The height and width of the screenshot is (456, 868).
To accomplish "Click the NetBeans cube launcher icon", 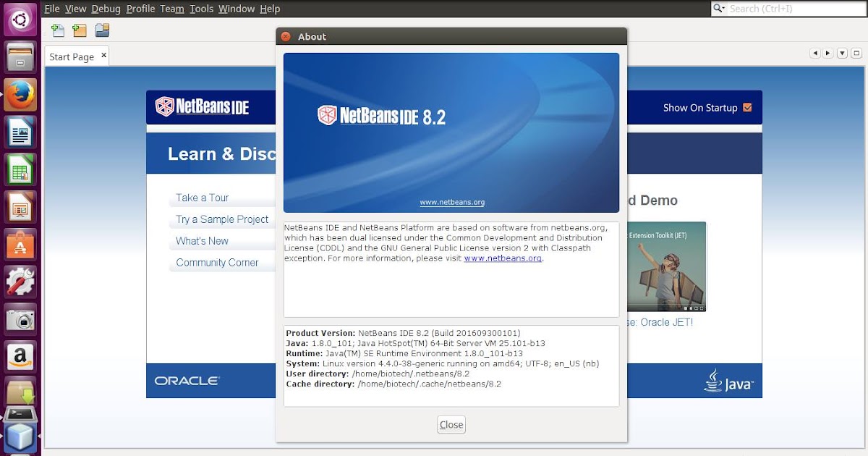I will [x=20, y=439].
